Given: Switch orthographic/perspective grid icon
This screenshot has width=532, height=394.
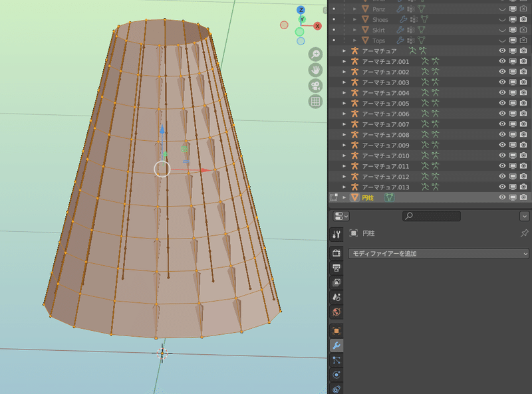Looking at the screenshot, I should tap(315, 102).
